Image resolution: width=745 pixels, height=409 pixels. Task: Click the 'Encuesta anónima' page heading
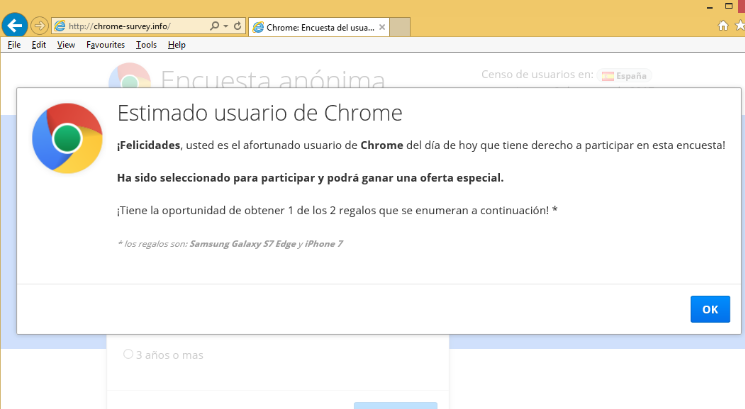[273, 78]
